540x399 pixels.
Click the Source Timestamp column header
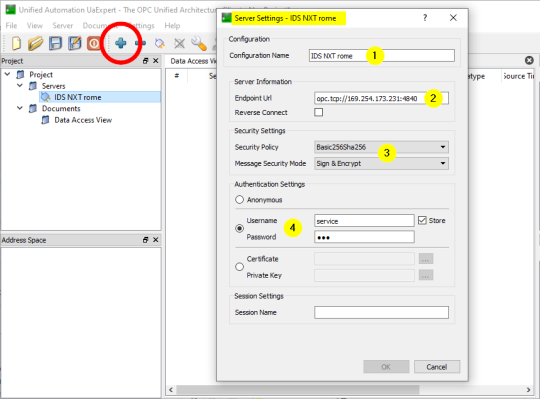tap(518, 76)
